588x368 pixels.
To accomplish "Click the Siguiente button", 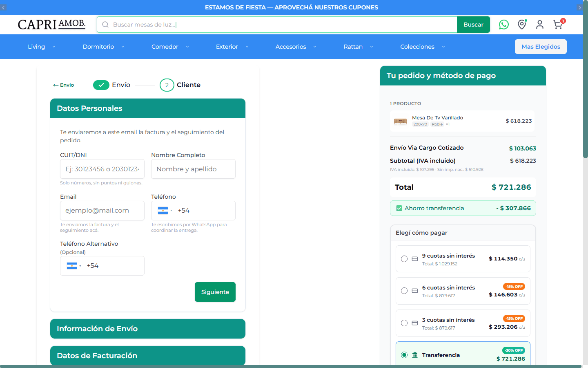I will tap(215, 292).
